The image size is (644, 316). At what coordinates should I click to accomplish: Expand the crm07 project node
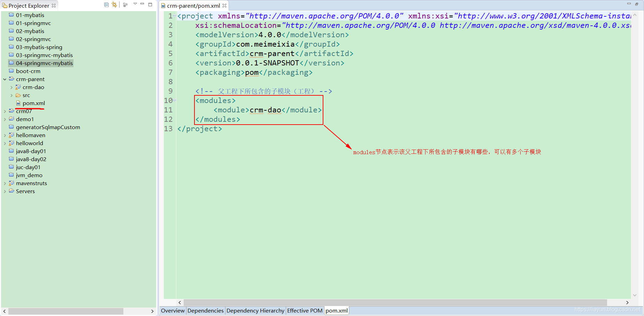pos(5,111)
